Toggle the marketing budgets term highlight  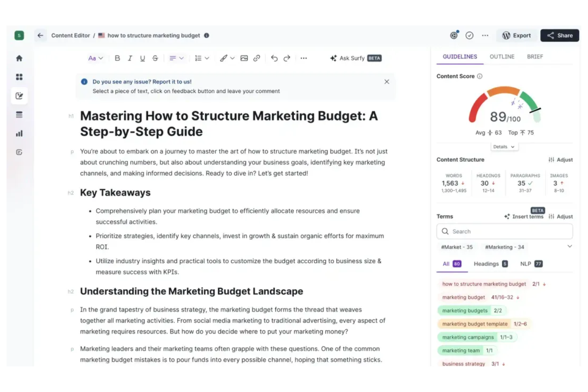(465, 310)
